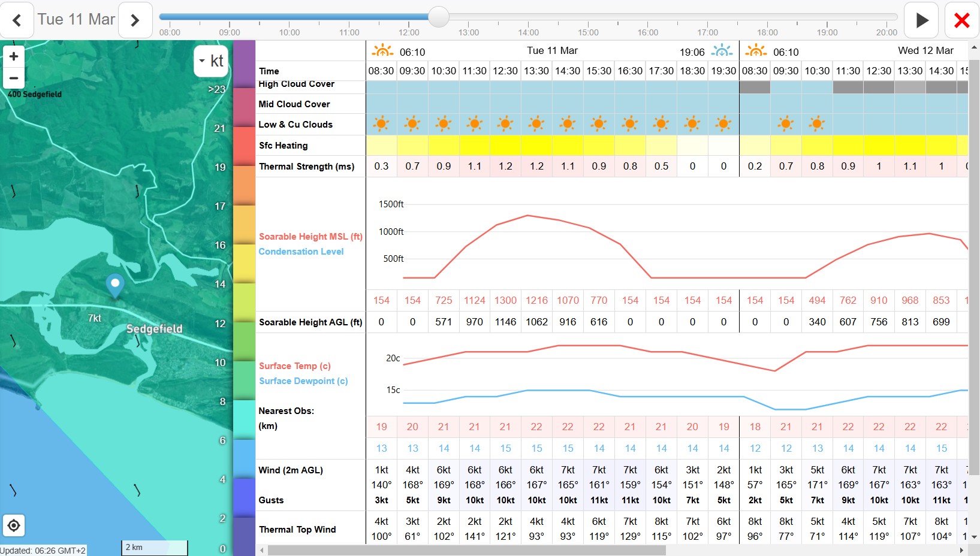Click Sfc Heating cell at 12:30

coord(505,145)
